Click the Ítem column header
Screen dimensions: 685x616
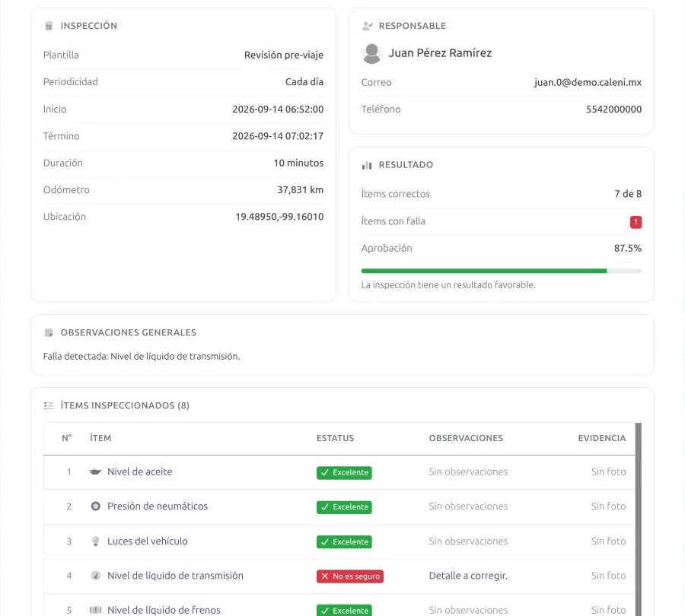pyautogui.click(x=100, y=438)
